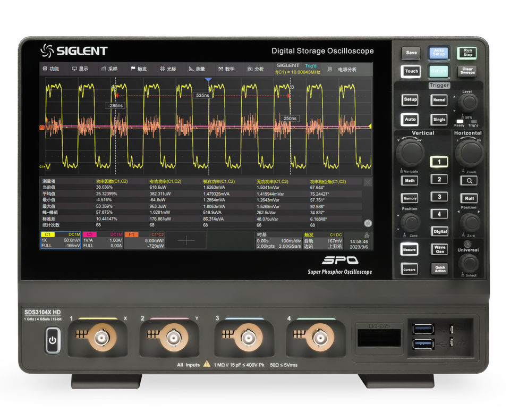Push the Math button
Viewport: 510px width, 420px height.
click(x=410, y=181)
